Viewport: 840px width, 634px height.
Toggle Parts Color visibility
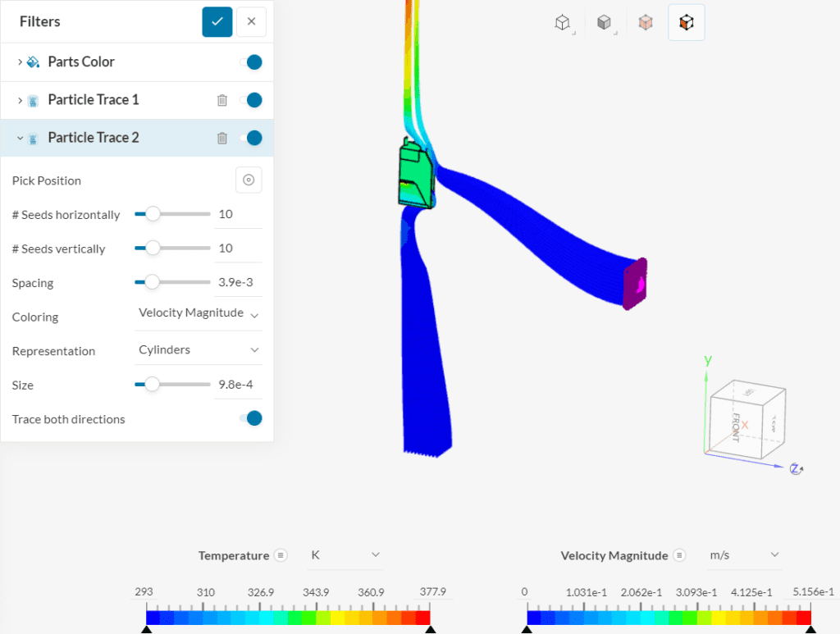point(253,62)
